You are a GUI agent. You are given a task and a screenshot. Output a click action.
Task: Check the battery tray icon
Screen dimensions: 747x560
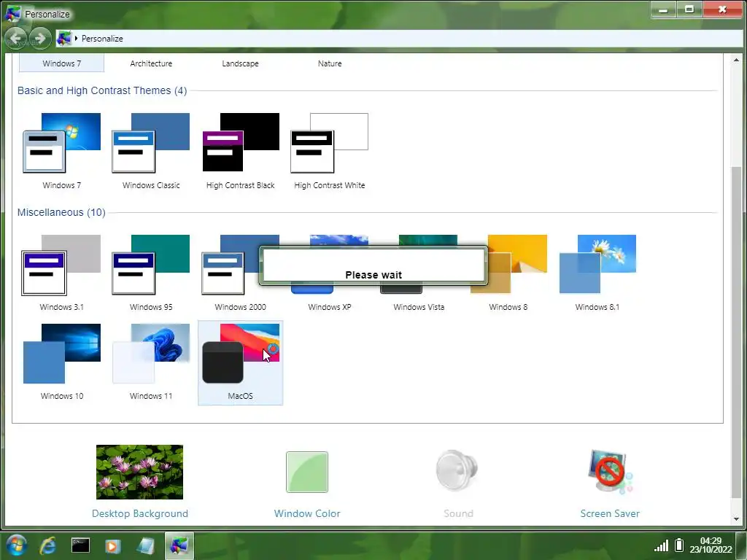click(x=679, y=545)
